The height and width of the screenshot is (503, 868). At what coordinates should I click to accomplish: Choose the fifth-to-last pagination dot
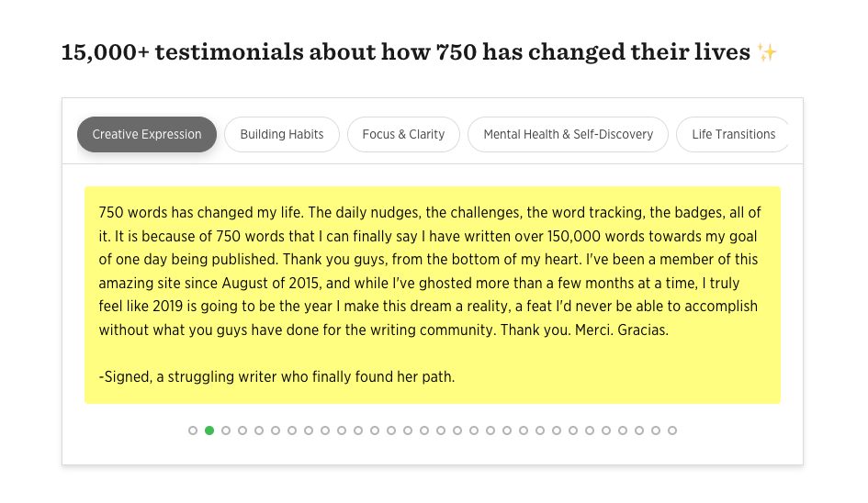coord(606,430)
